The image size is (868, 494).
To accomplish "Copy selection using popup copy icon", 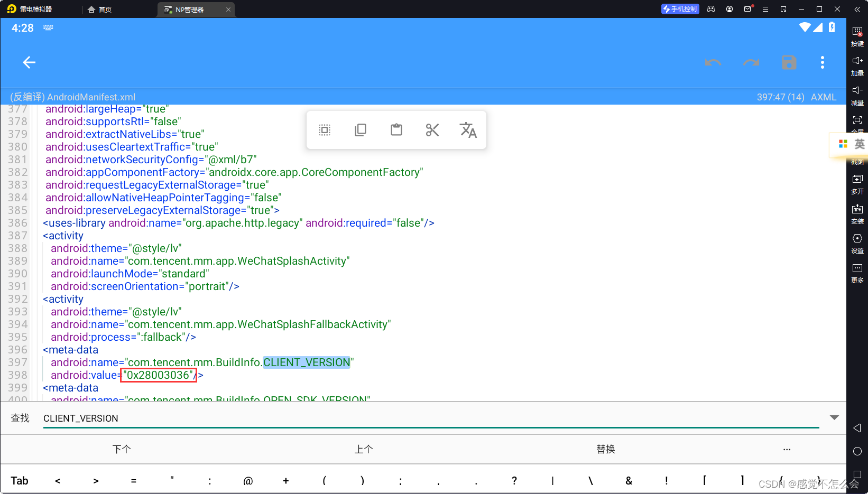I will pos(361,130).
